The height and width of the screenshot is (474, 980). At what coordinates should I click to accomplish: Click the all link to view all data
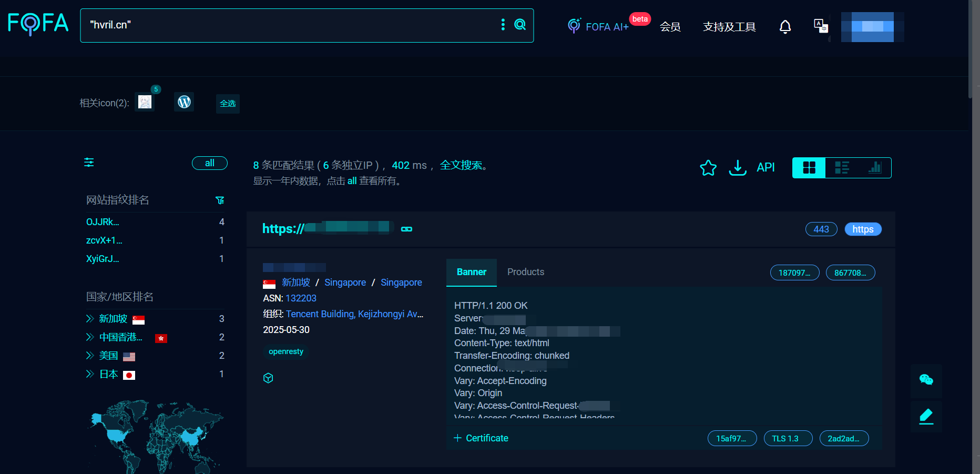[352, 181]
